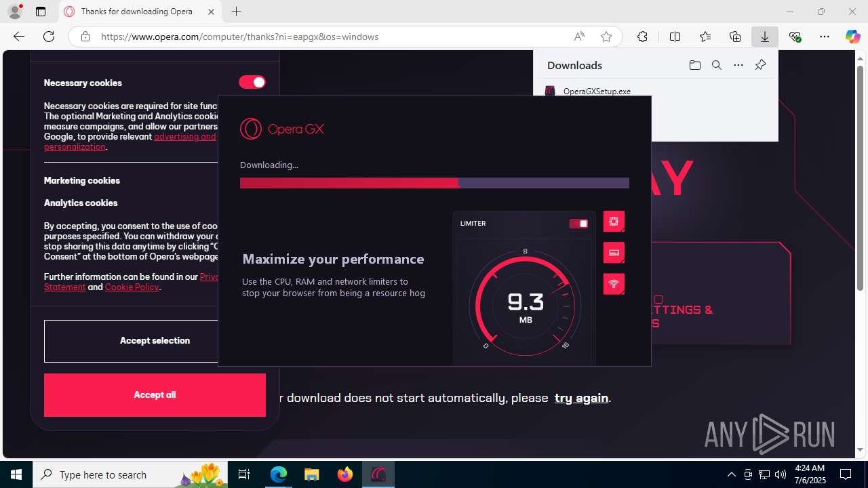Open Edge Settings and more menu
The image size is (868, 488).
(825, 37)
